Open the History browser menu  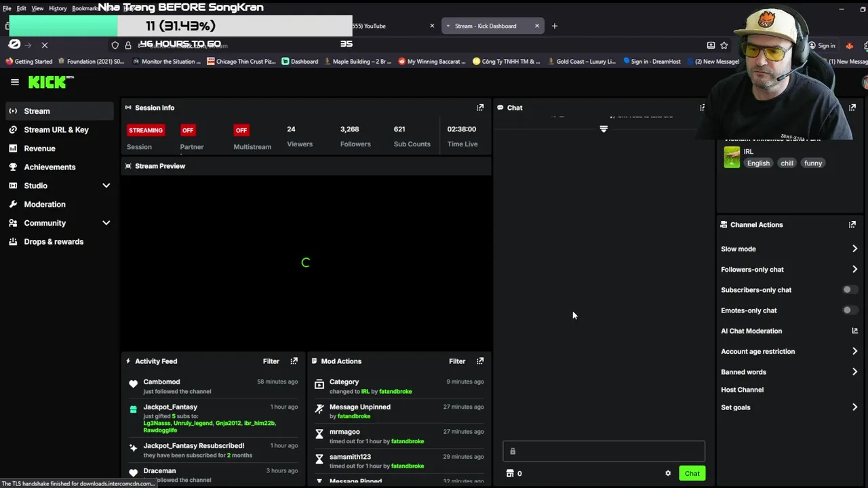(58, 8)
